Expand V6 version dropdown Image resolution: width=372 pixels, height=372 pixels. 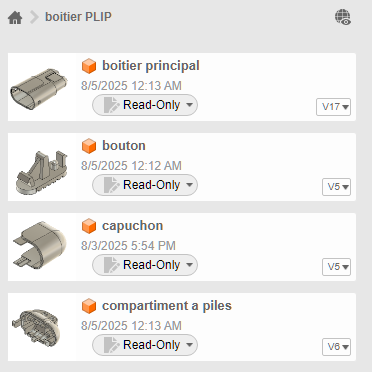[336, 347]
